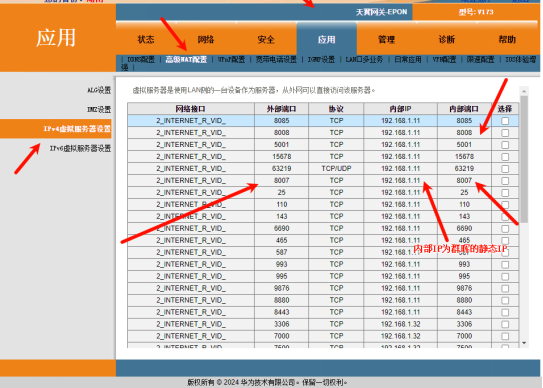
Task: Open the 安全 main tab
Action: [x=266, y=39]
